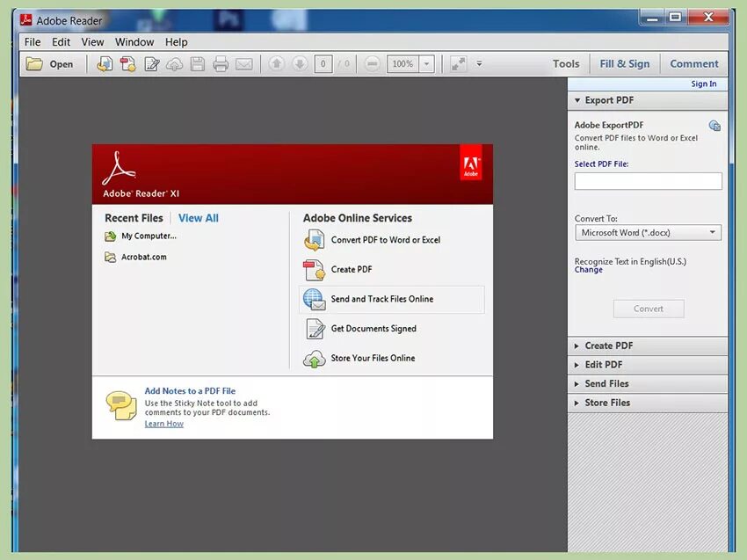Switch to the Fill & Sign tab

(x=625, y=64)
